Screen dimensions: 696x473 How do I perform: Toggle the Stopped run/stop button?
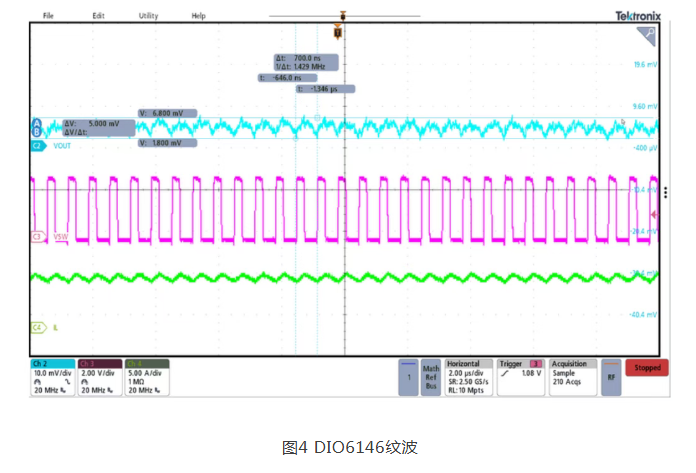tap(647, 368)
